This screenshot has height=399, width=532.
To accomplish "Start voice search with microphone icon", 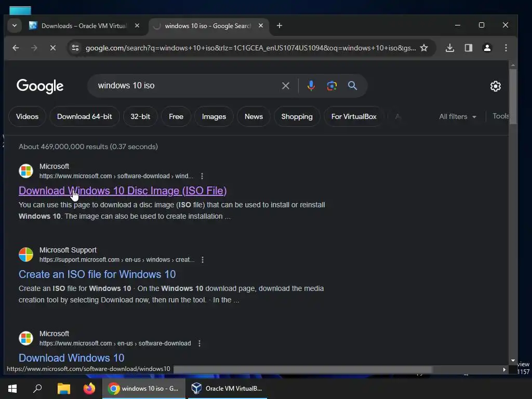I will click(311, 86).
